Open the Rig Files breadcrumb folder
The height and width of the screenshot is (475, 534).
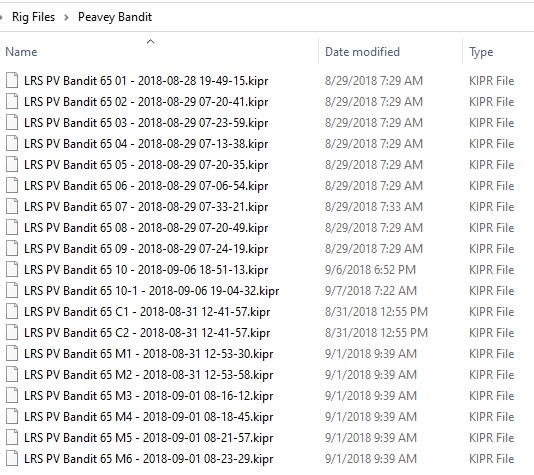[x=33, y=17]
